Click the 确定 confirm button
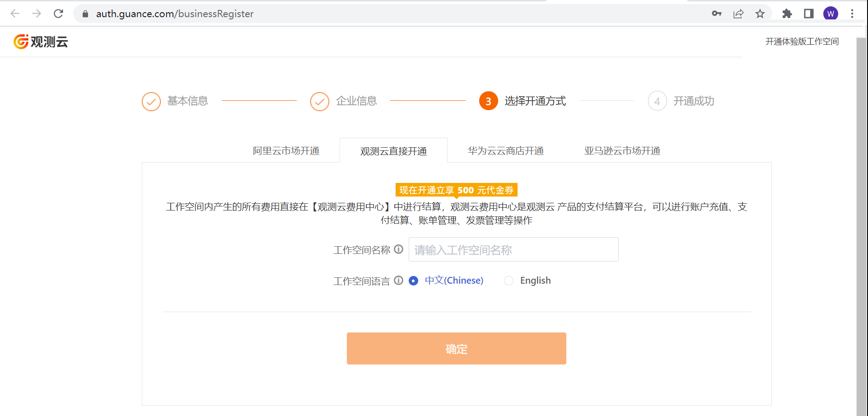Image resolution: width=868 pixels, height=416 pixels. click(457, 349)
